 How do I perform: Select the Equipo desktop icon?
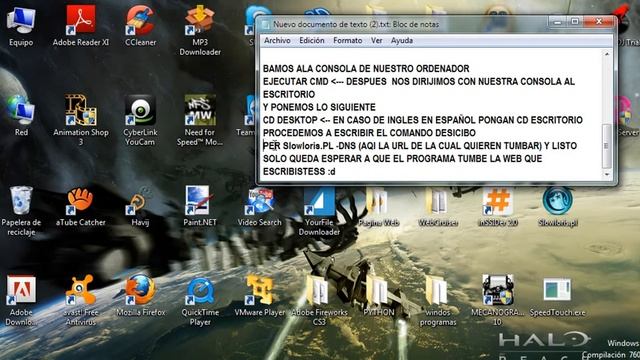21,26
